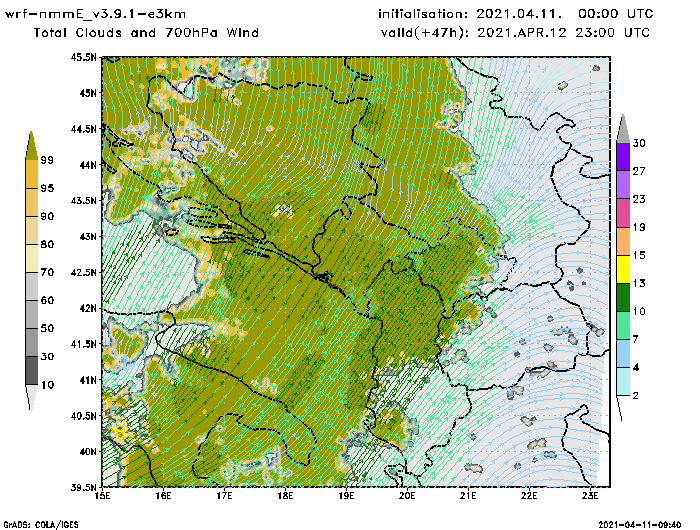Click the tan 80-90 cloud legend swatch
The height and width of the screenshot is (530, 700).
click(x=32, y=230)
